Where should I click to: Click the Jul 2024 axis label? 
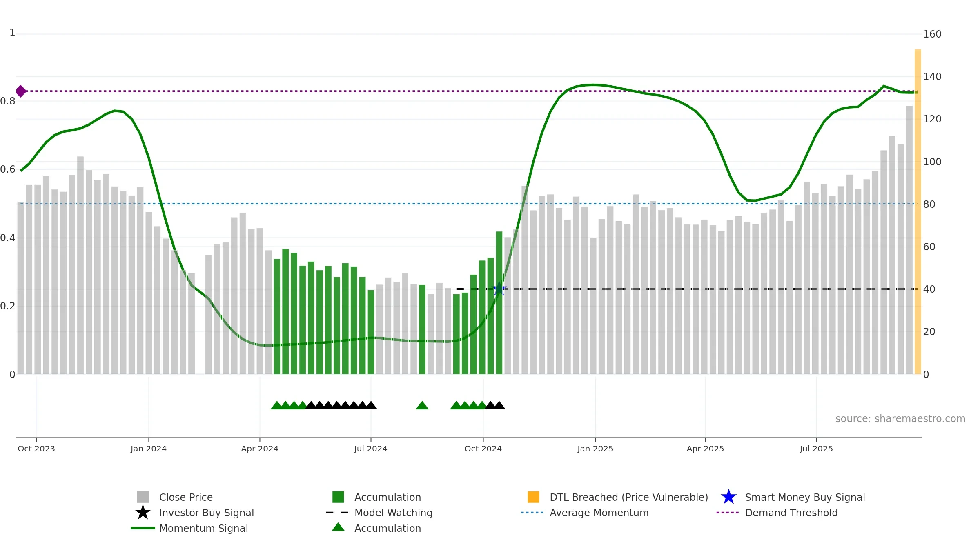(x=371, y=449)
